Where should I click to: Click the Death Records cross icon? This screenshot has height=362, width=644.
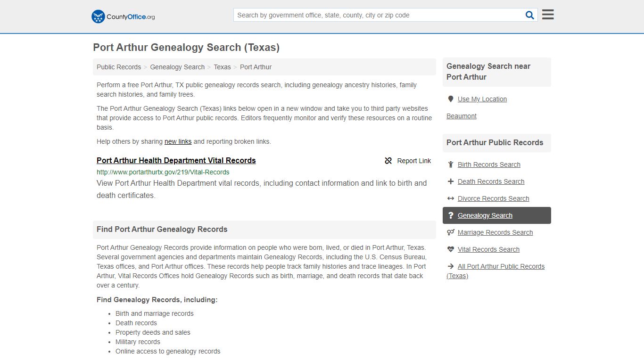click(451, 181)
